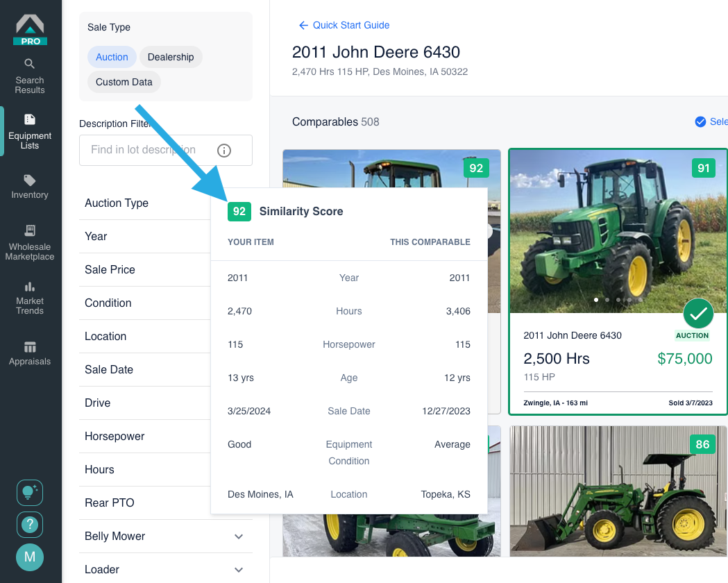The image size is (728, 583).
Task: Expand the Rear PTO filter
Action: click(x=145, y=503)
